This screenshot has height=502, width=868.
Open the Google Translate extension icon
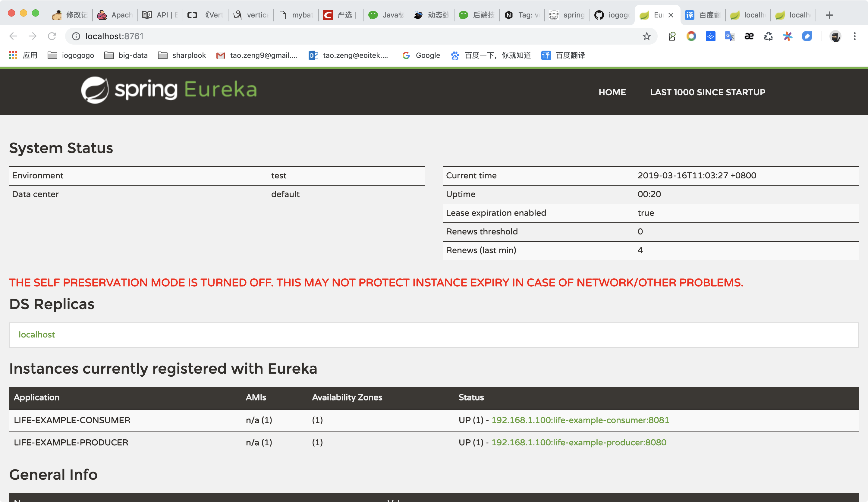pyautogui.click(x=730, y=36)
